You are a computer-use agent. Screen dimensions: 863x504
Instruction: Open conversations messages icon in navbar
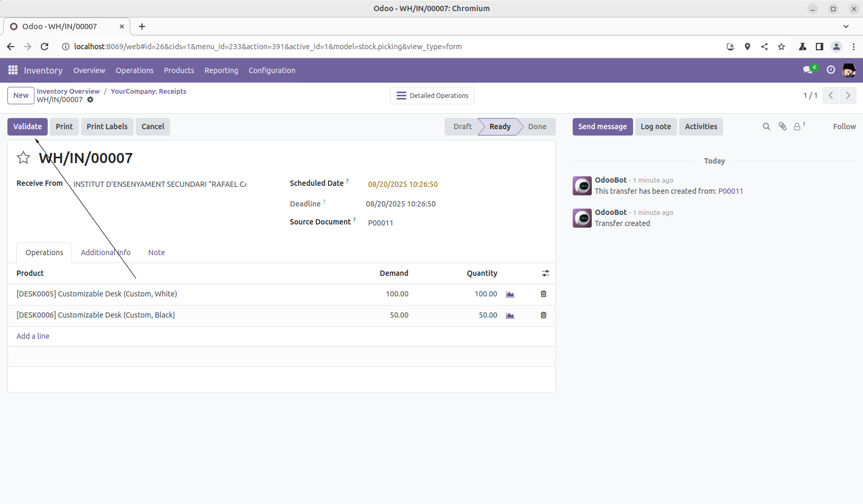click(808, 70)
